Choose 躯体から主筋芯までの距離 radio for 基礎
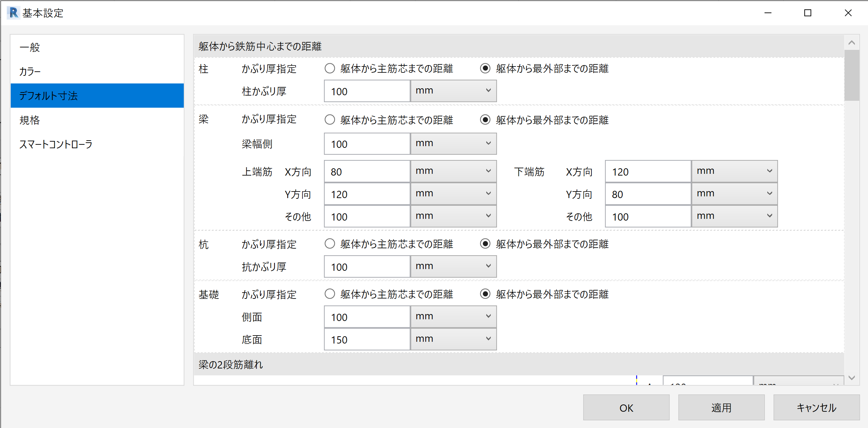Viewport: 868px width, 428px height. [330, 294]
